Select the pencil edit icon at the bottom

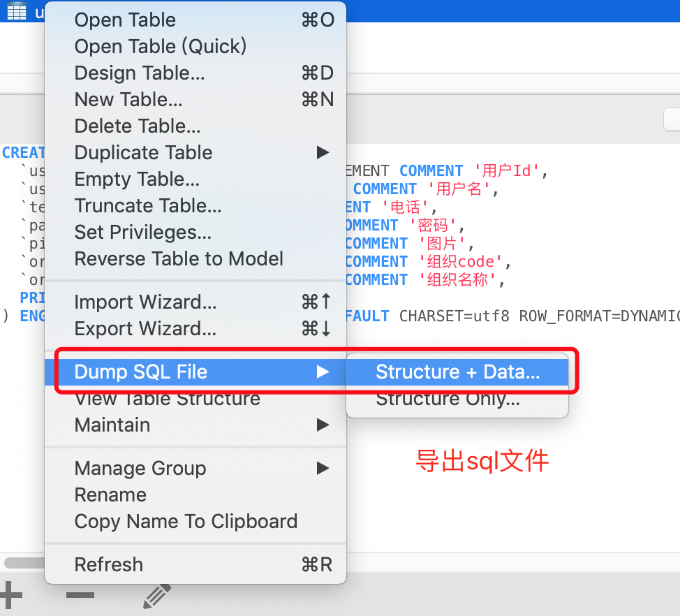coord(155,594)
